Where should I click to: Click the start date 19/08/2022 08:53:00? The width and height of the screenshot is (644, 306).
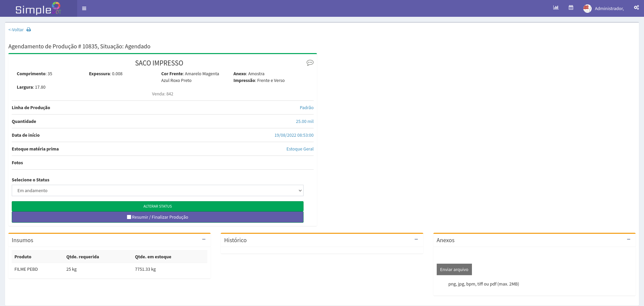pyautogui.click(x=294, y=135)
